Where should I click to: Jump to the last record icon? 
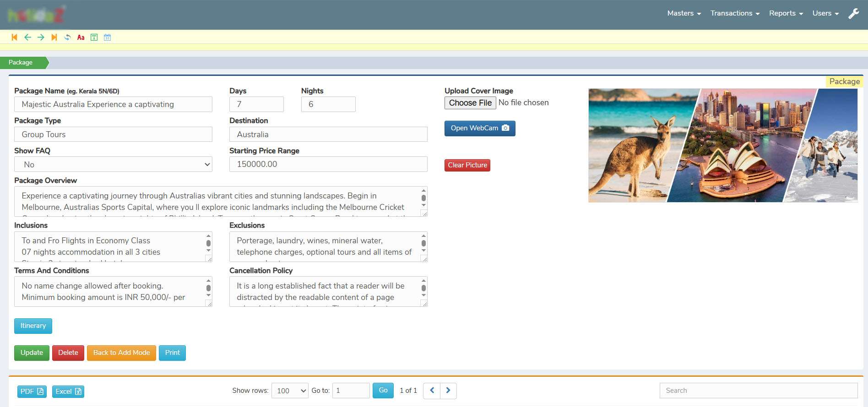click(x=54, y=37)
